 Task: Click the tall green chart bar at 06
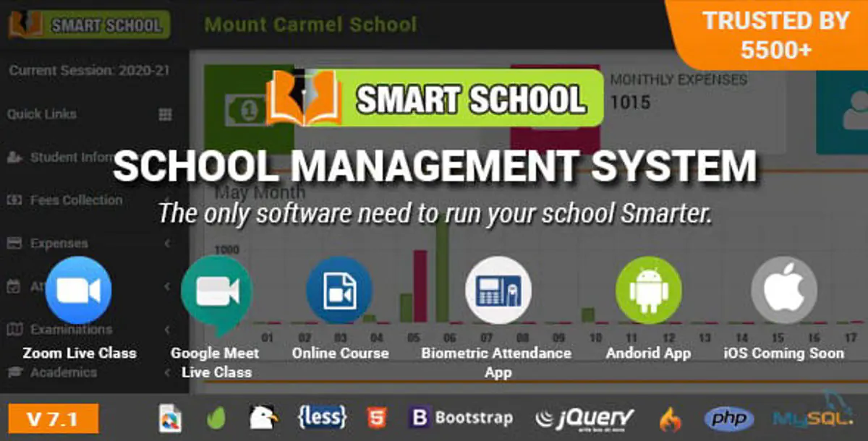(x=443, y=269)
